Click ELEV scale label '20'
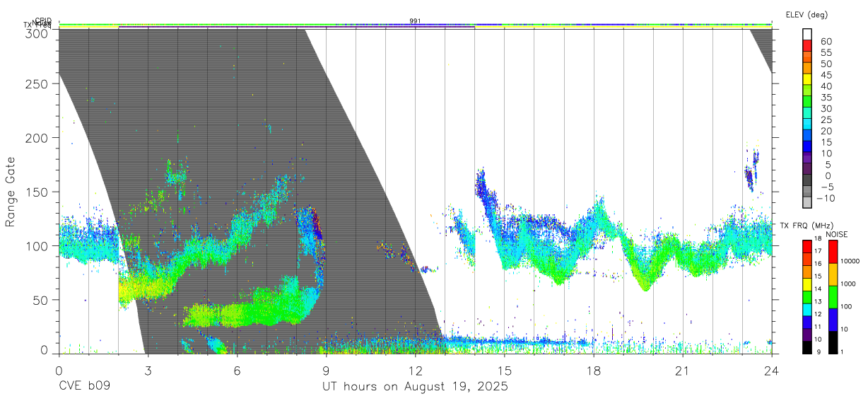 click(826, 132)
